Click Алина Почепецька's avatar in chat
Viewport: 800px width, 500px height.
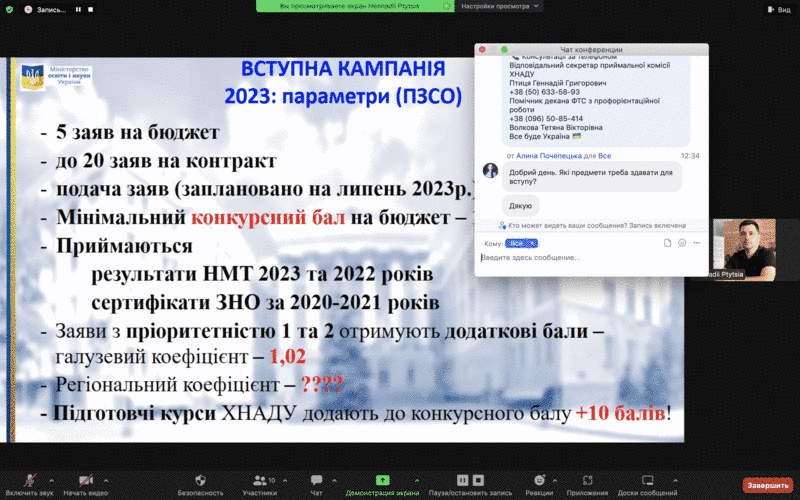[490, 170]
